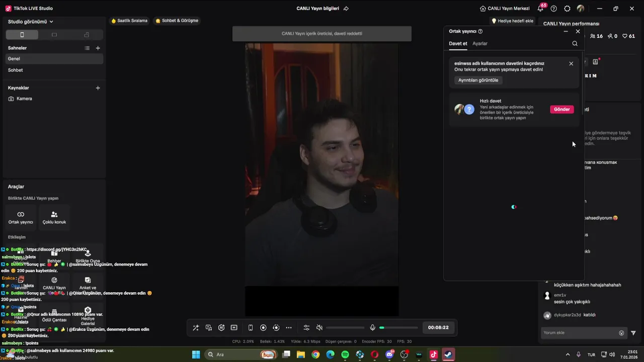This screenshot has height=362, width=644.
Task: Open the help question mark in title bar
Action: 554,9
